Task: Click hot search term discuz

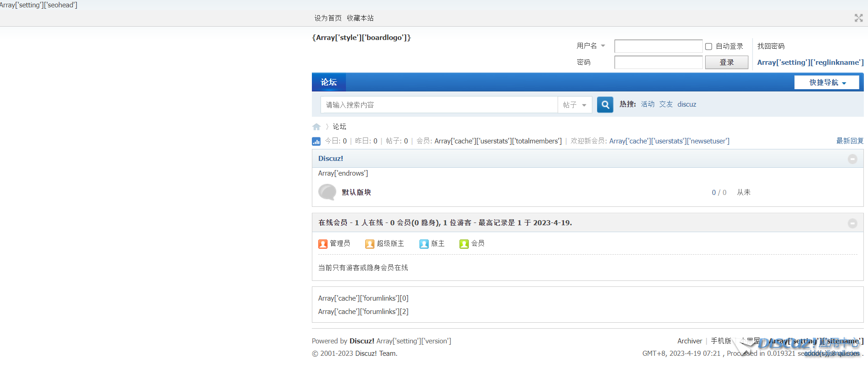Action: click(687, 104)
